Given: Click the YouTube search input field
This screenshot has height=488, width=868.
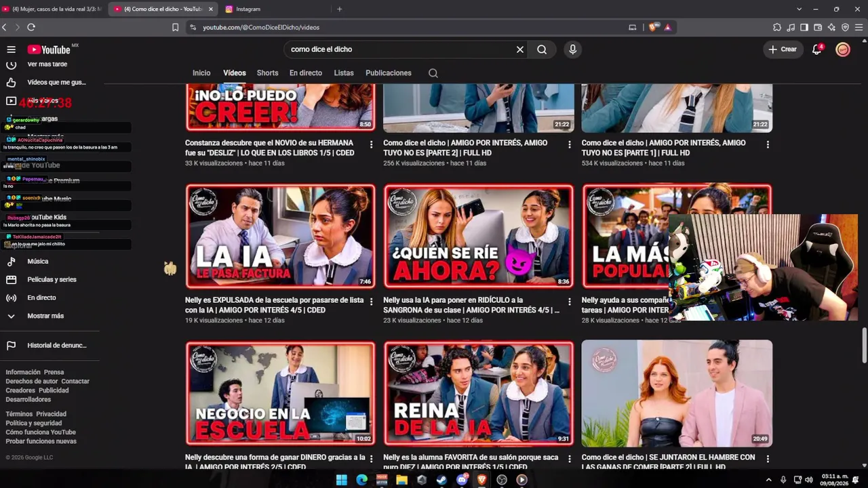Looking at the screenshot, I should (400, 49).
